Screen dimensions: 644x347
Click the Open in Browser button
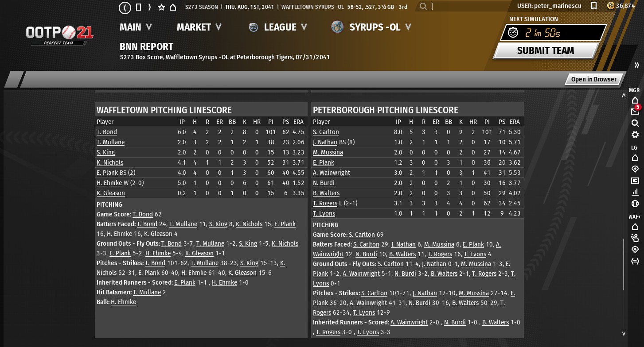pos(593,79)
